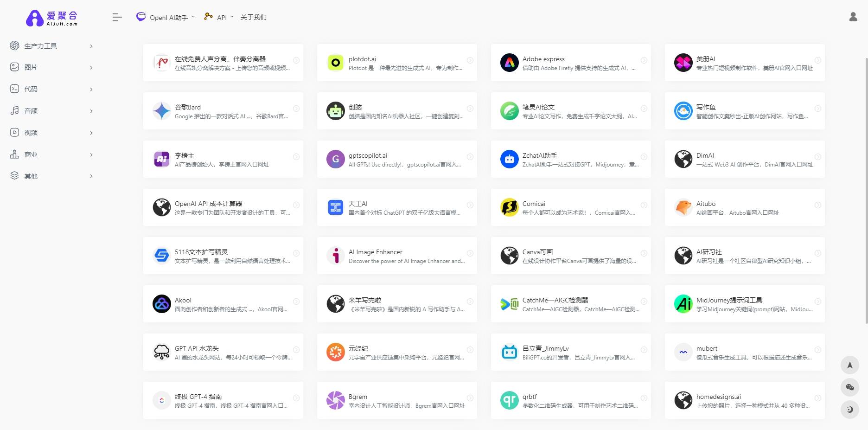Click the 终极 GPT-4 指南 card icon
The width and height of the screenshot is (868, 430).
(162, 400)
